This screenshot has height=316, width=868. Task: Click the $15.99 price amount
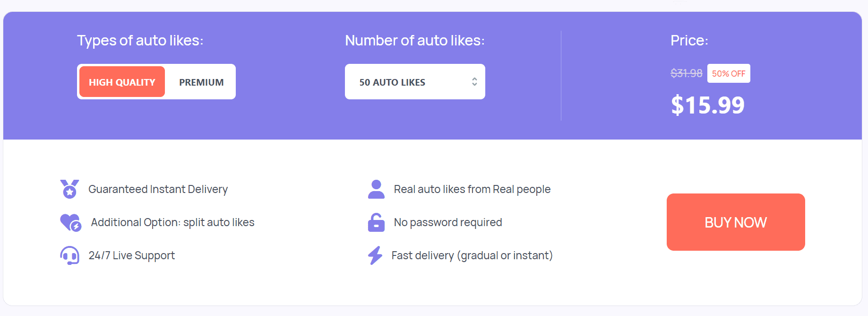(x=707, y=105)
